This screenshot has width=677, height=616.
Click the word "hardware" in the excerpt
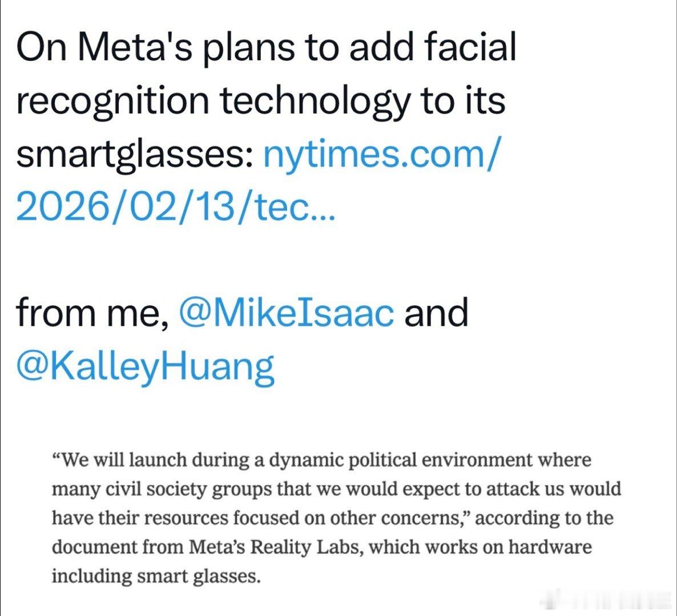point(550,547)
